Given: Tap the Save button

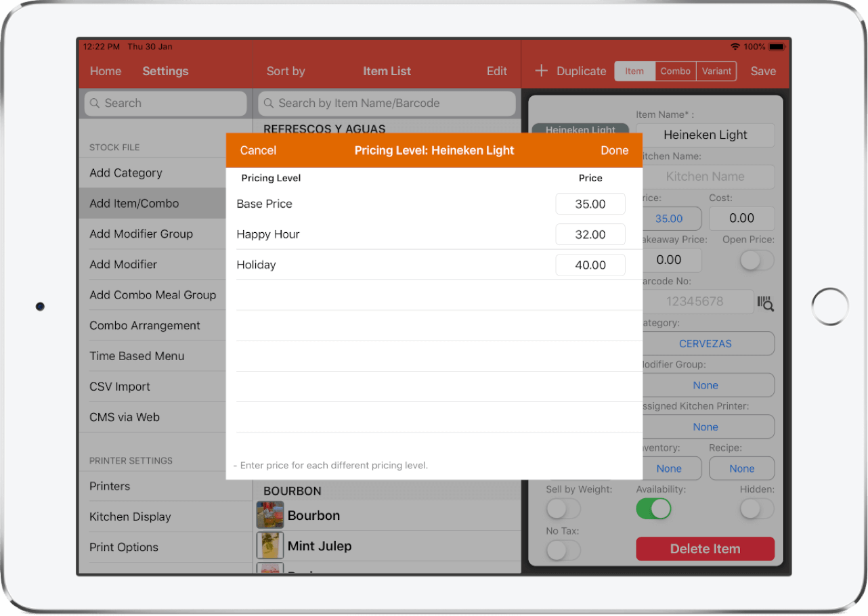Looking at the screenshot, I should point(763,71).
